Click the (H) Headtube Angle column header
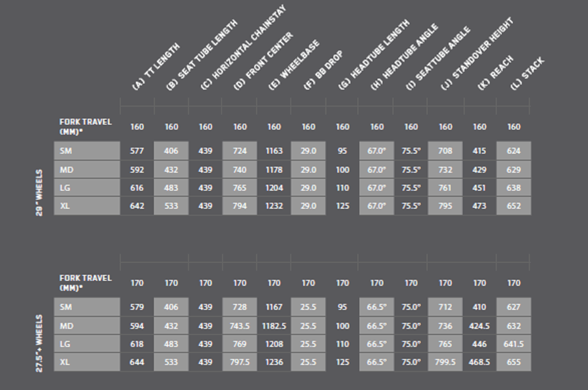The image size is (588, 390). [x=404, y=57]
